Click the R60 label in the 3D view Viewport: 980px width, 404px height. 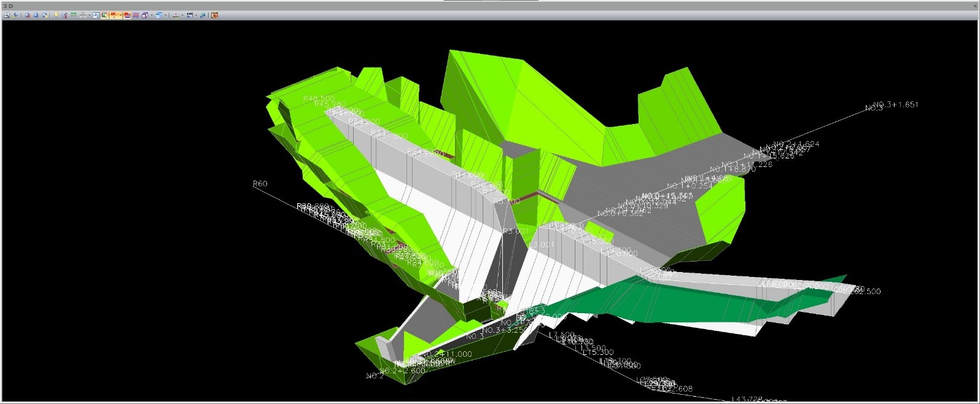(260, 184)
